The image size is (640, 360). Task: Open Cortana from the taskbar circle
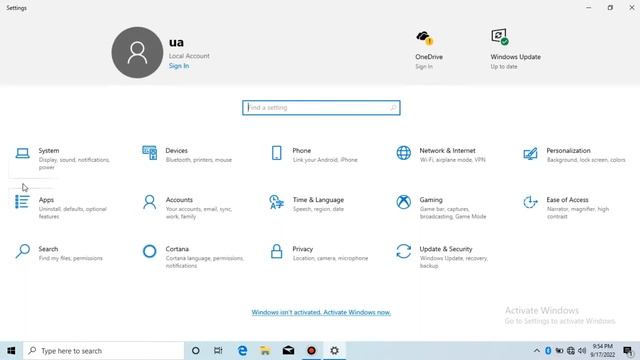196,351
